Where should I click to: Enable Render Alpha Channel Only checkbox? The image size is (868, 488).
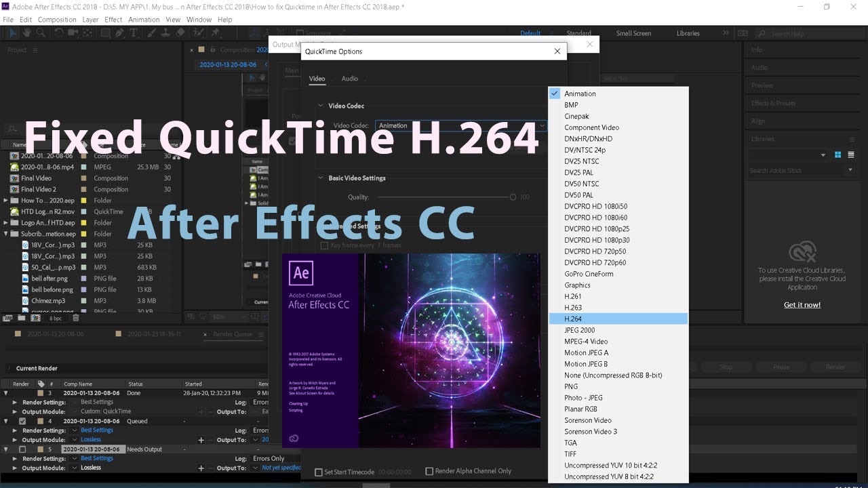coord(429,471)
